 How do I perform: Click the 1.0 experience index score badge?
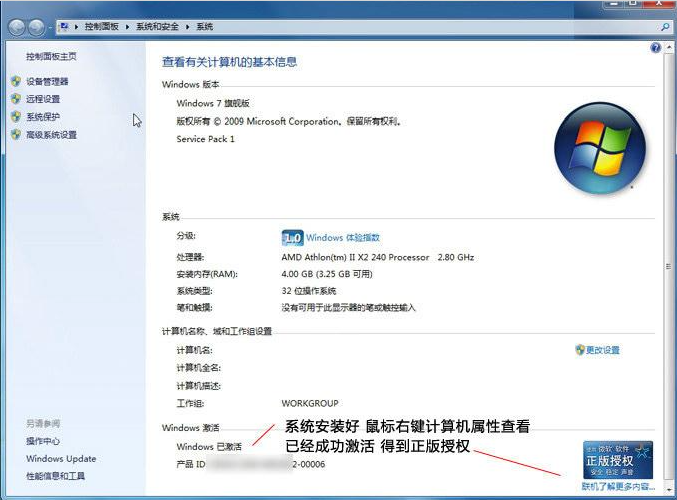292,238
